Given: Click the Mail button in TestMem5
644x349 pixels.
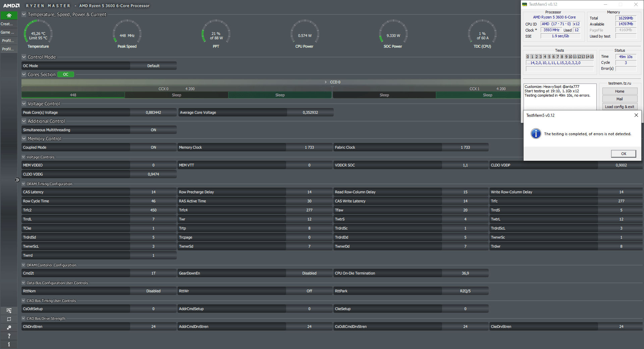Looking at the screenshot, I should point(620,99).
